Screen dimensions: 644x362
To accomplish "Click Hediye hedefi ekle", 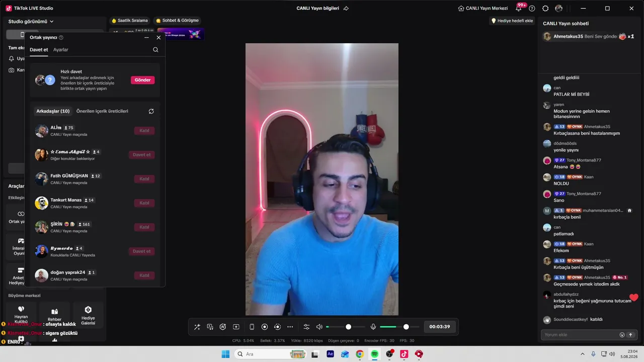I will click(512, 21).
